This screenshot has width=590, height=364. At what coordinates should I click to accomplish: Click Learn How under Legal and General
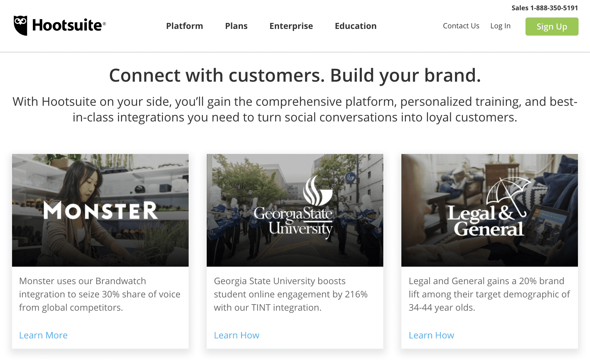click(x=431, y=335)
